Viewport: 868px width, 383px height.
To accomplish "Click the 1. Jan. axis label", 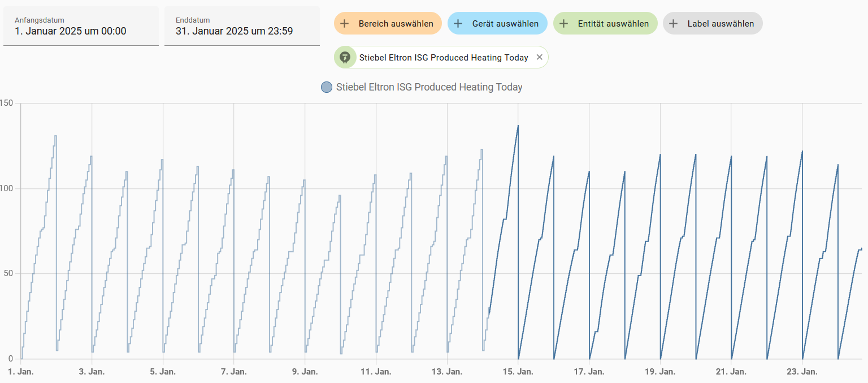I will (21, 372).
